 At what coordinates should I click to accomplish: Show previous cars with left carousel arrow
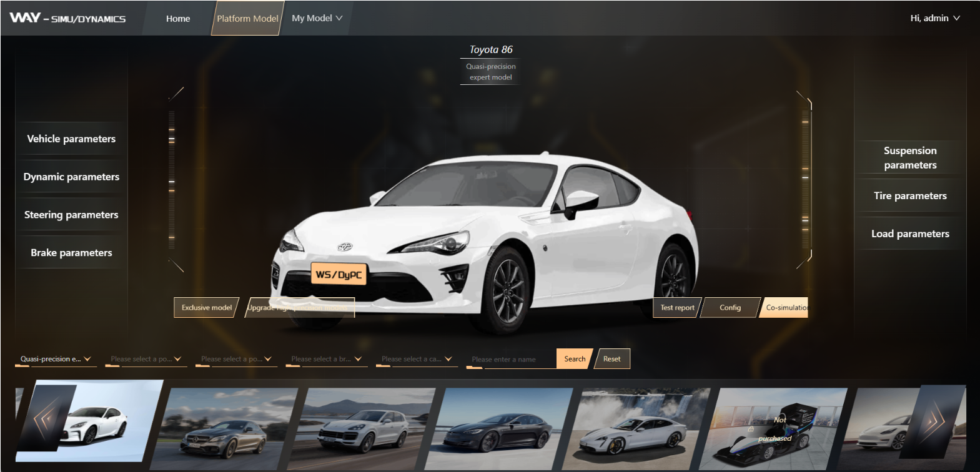pos(49,418)
